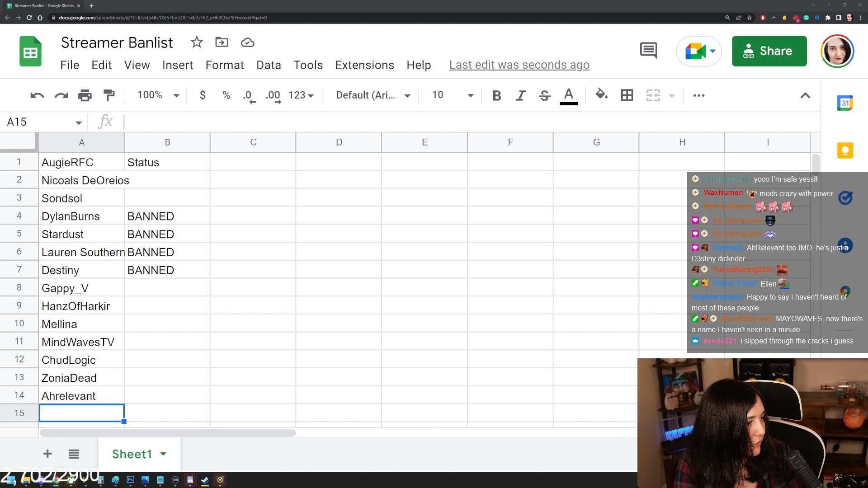
Task: Star the Streamer Banlist document
Action: [197, 42]
